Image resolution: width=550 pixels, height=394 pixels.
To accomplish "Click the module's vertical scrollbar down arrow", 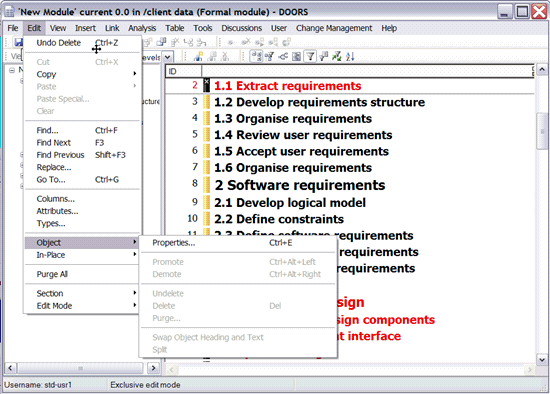I will pyautogui.click(x=542, y=360).
